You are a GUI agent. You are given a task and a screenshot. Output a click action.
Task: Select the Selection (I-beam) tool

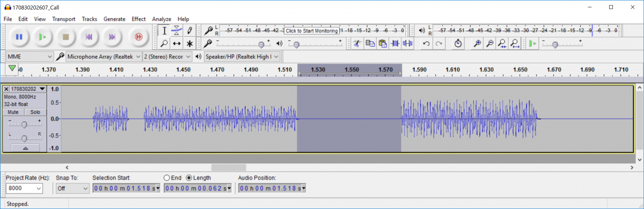coord(165,31)
